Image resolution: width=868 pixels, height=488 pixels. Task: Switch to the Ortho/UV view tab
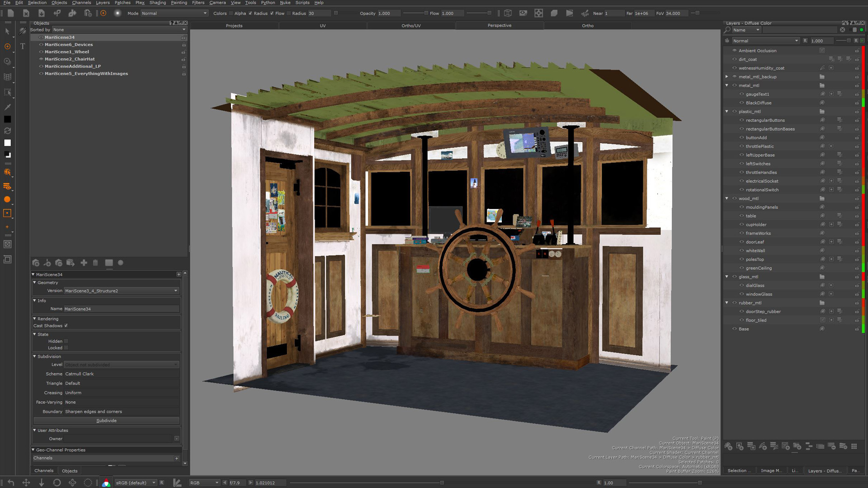click(410, 26)
